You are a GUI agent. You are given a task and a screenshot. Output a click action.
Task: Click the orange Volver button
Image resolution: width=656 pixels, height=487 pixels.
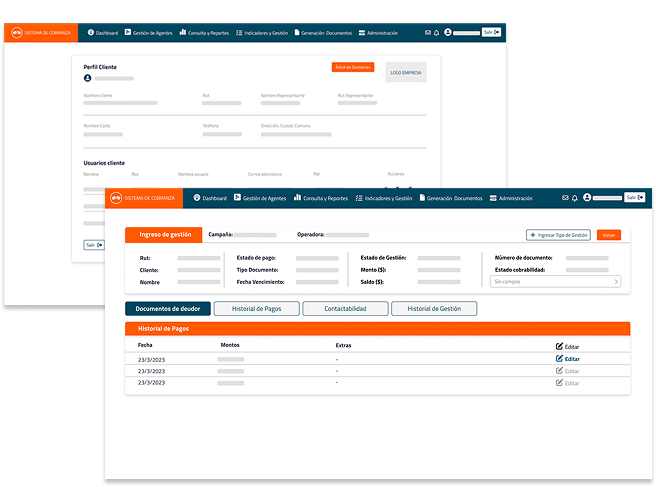coord(609,235)
